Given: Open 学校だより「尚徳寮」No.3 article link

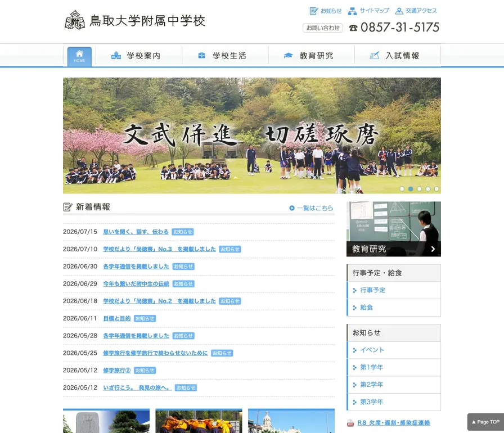Looking at the screenshot, I should (x=159, y=249).
